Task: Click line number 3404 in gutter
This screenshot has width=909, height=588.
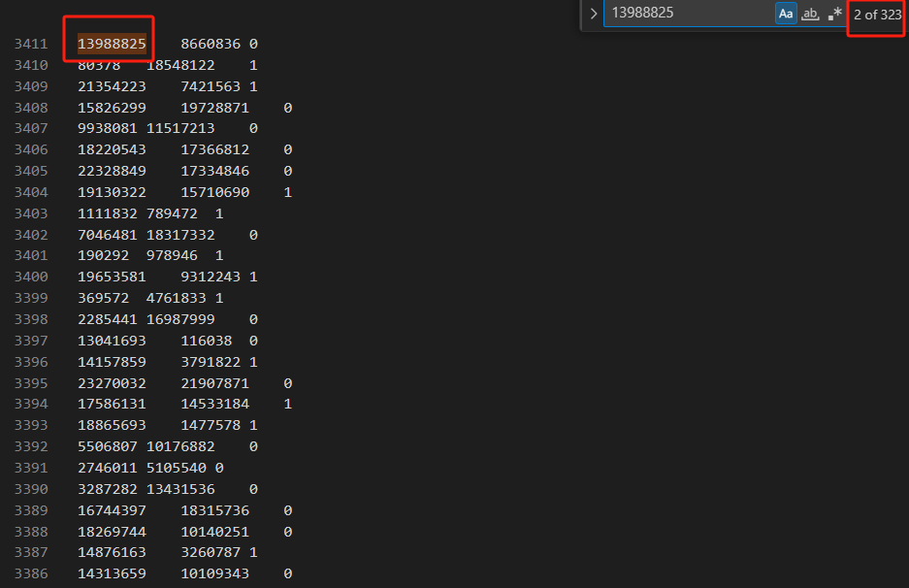Action: [x=31, y=192]
